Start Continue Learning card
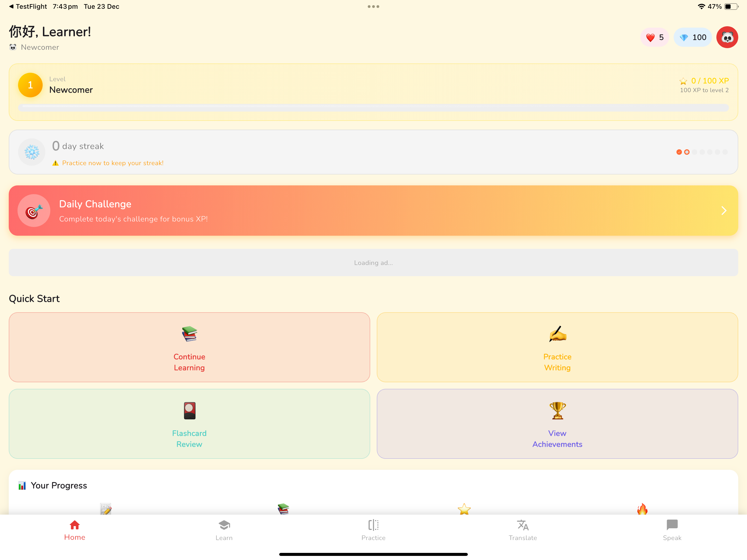 coord(189,347)
